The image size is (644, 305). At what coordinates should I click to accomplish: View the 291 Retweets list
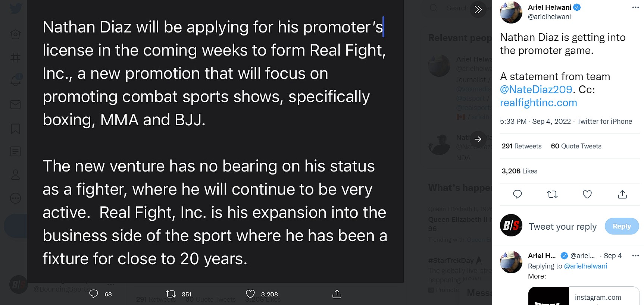(x=521, y=146)
